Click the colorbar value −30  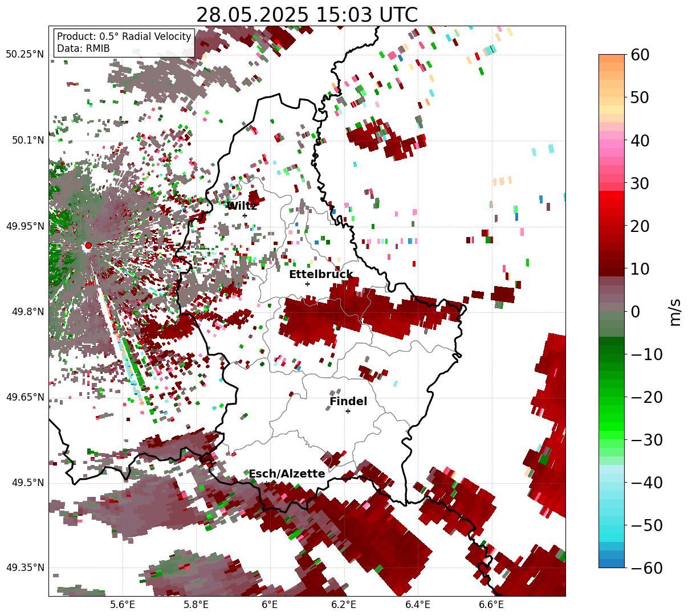646,439
